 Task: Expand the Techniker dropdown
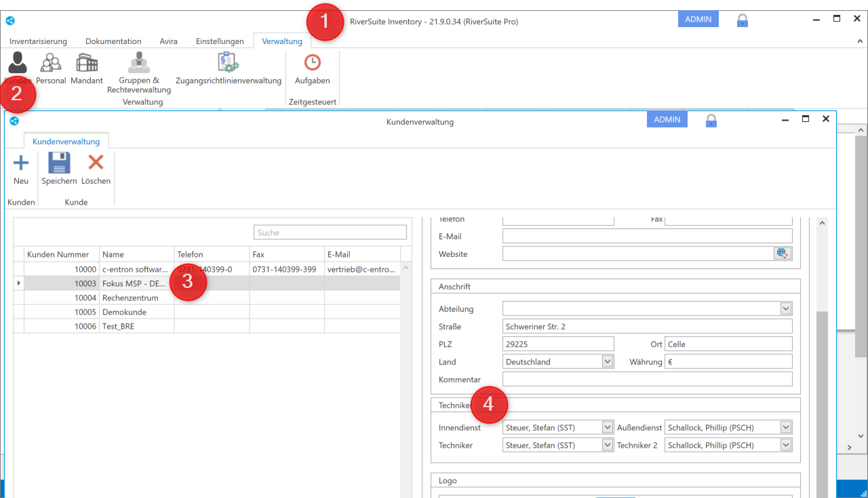tap(608, 445)
